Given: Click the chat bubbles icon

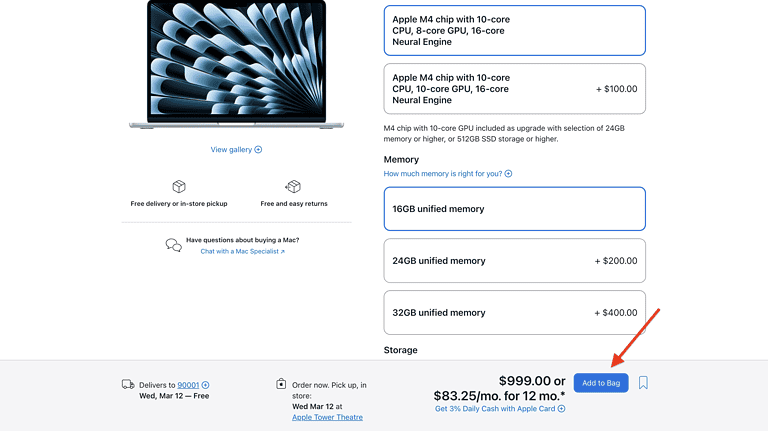Looking at the screenshot, I should 174,245.
